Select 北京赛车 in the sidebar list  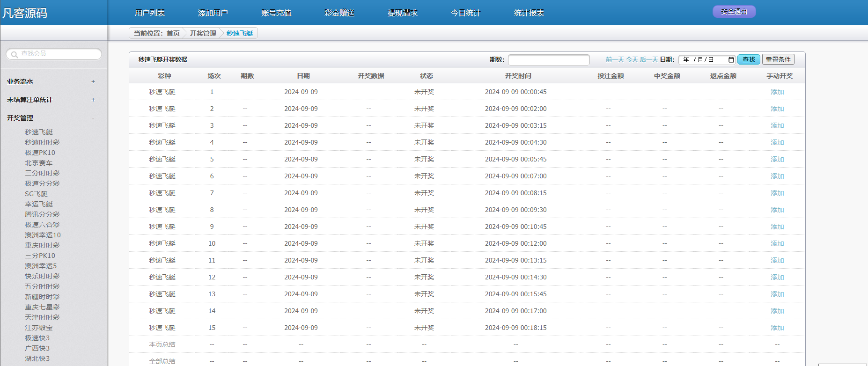coord(38,163)
